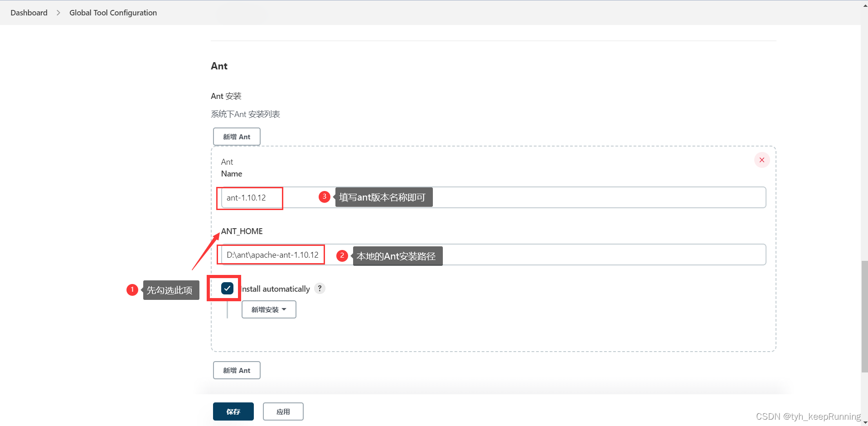Click the Name field label

232,174
